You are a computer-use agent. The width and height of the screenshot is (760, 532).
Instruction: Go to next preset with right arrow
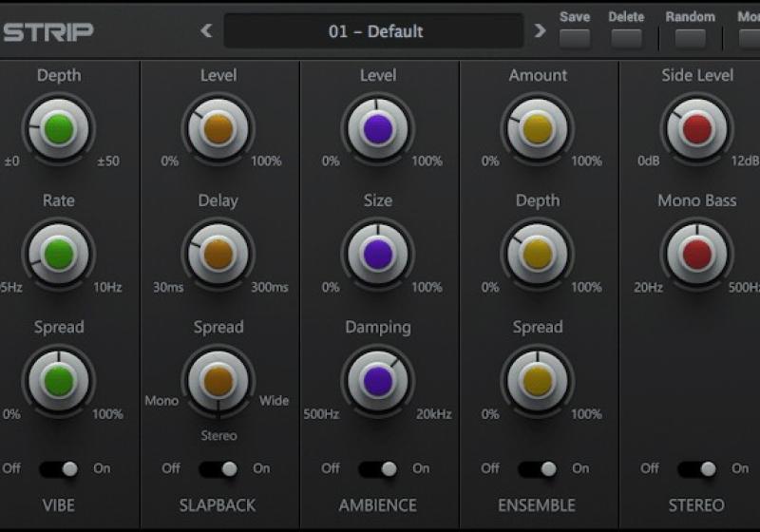click(x=541, y=31)
